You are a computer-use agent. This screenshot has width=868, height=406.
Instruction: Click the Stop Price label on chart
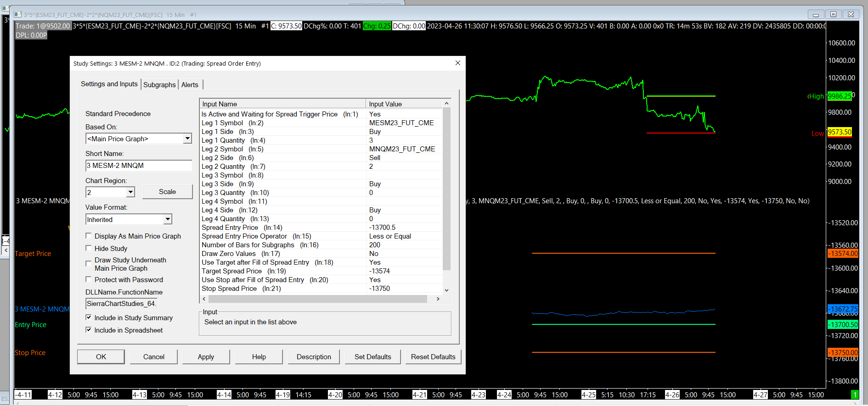click(x=30, y=353)
